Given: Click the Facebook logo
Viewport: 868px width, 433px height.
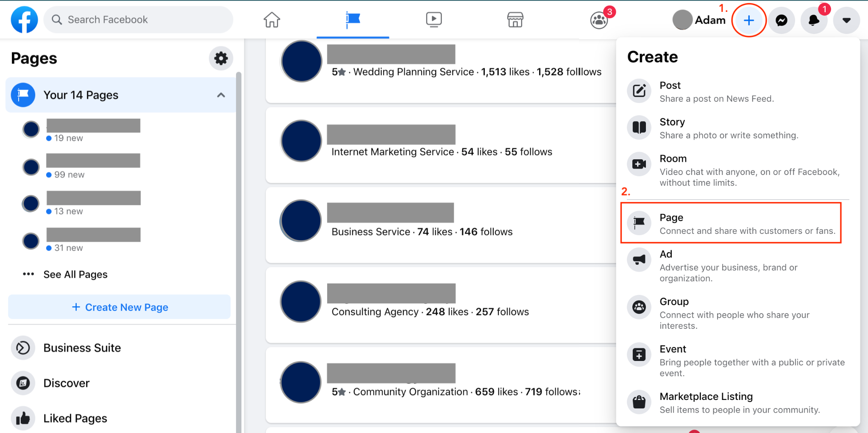Looking at the screenshot, I should tap(24, 19).
